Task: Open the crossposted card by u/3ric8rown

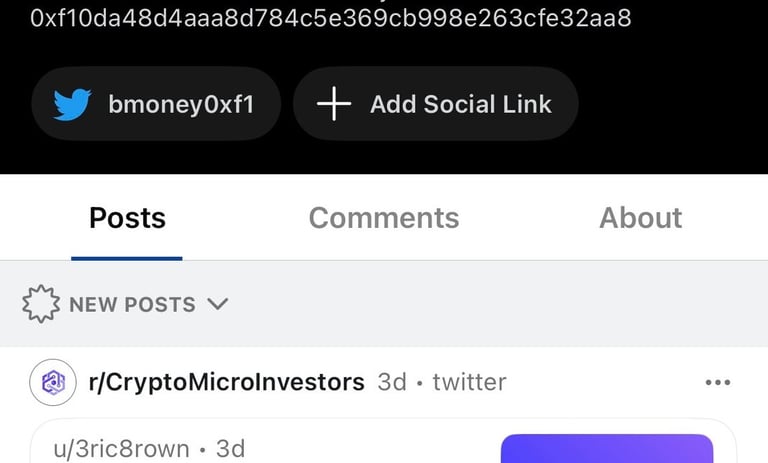Action: coord(384,441)
